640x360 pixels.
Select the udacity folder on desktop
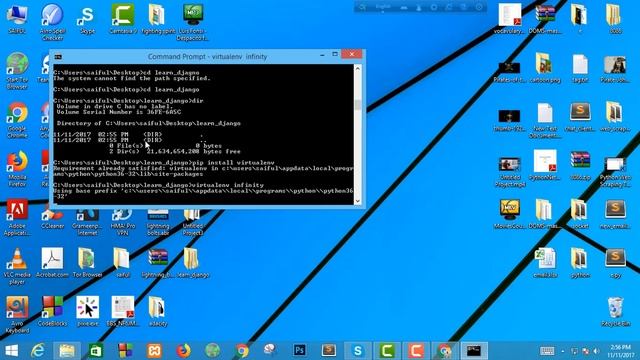pos(158,311)
